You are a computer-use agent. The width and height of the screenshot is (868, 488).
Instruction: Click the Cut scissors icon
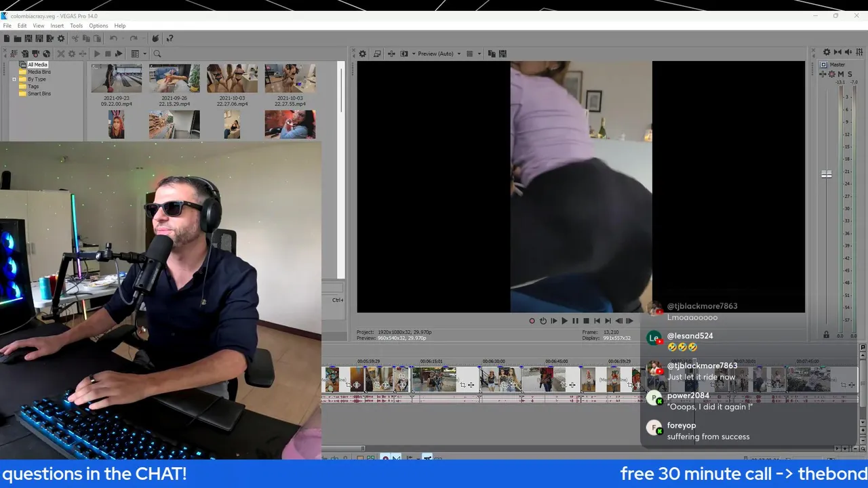(75, 39)
